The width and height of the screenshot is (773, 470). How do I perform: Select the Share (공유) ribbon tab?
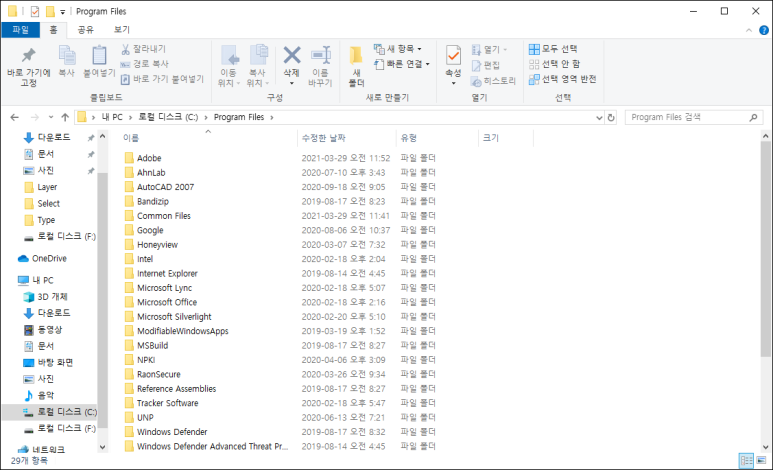(85, 30)
